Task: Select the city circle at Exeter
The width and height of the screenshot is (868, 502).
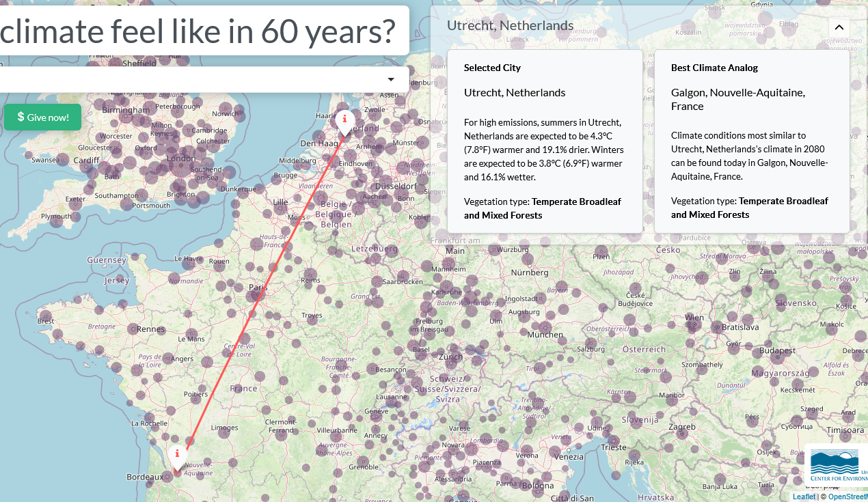Action: (x=74, y=203)
